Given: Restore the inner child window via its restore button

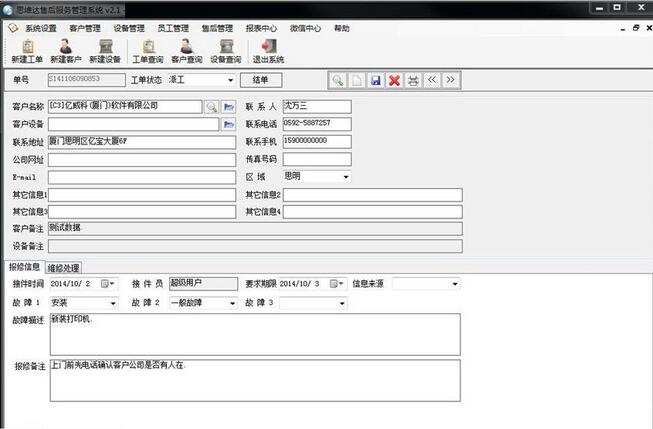Looking at the screenshot, I should (x=636, y=28).
